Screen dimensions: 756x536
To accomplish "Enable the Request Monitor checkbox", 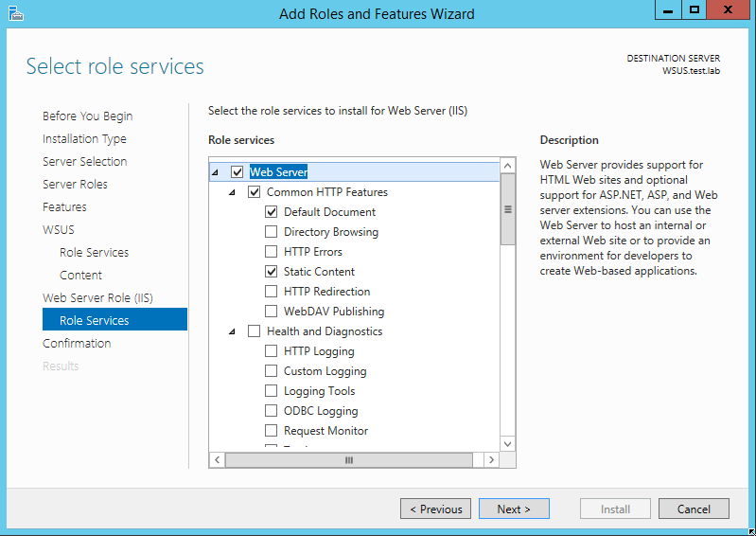I will click(x=271, y=430).
